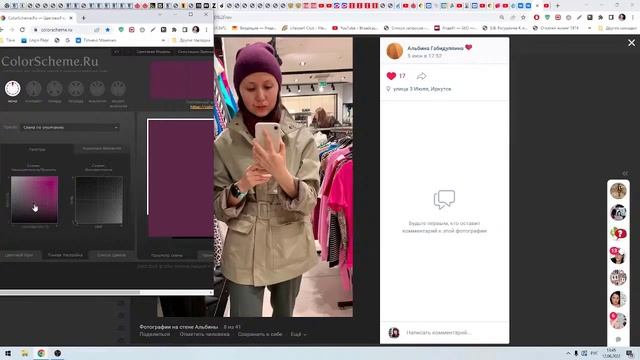Open the dark round app on taskbar
The width and height of the screenshot is (640, 360).
58,353
